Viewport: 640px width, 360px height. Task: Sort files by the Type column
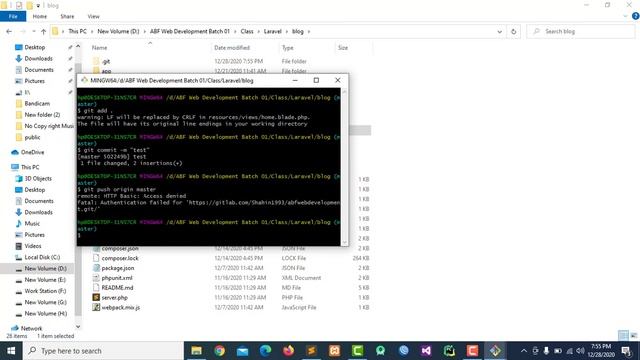click(288, 48)
